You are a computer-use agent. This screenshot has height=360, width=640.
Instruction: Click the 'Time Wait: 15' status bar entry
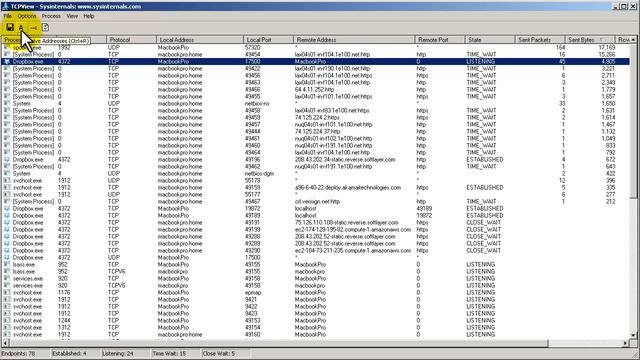point(169,353)
